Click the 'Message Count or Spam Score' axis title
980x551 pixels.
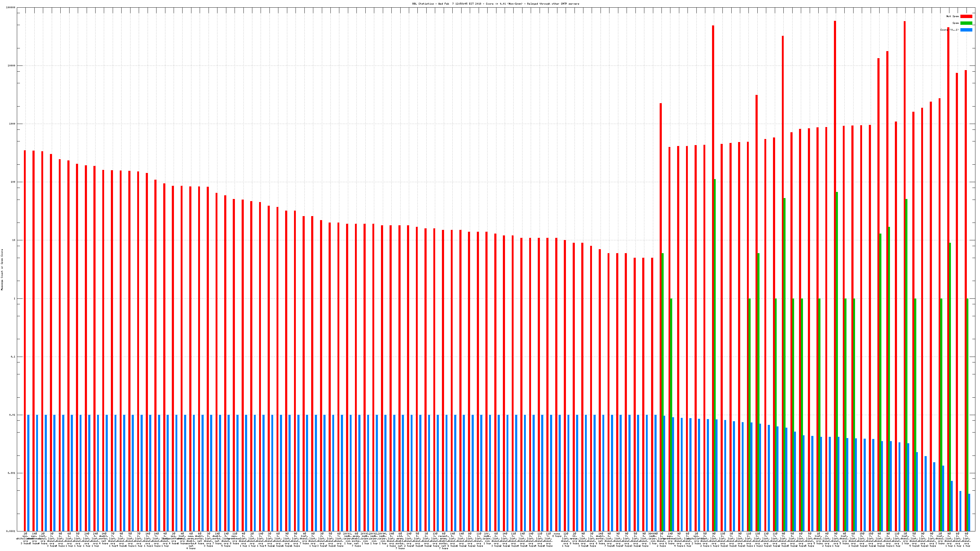tap(2, 270)
